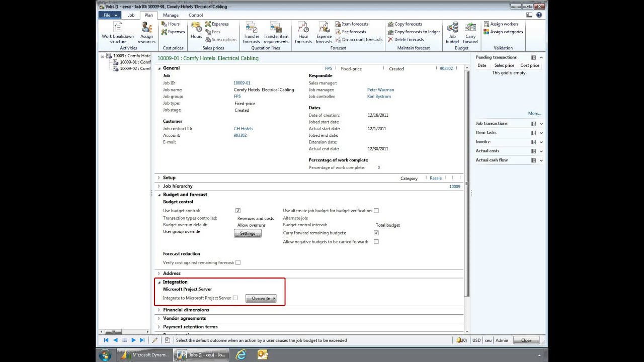Switch to the Control tab
The image size is (644, 362).
point(196,15)
